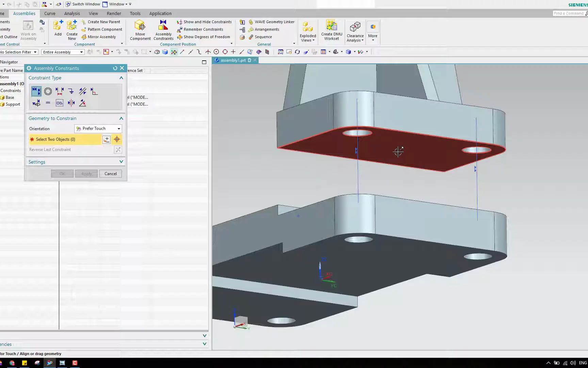Image resolution: width=588 pixels, height=368 pixels.
Task: Select the assembly1.prt tab
Action: (233, 60)
